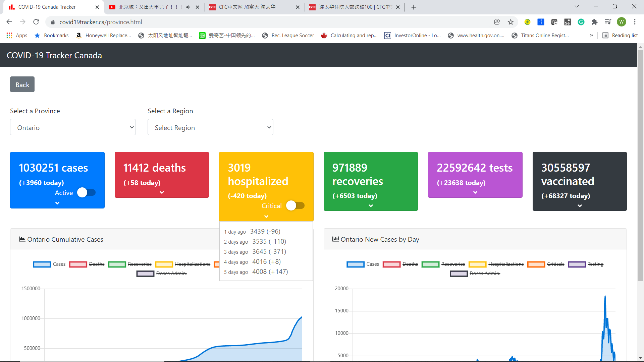Open media control playlist icon
644x362 pixels.
pos(608,22)
